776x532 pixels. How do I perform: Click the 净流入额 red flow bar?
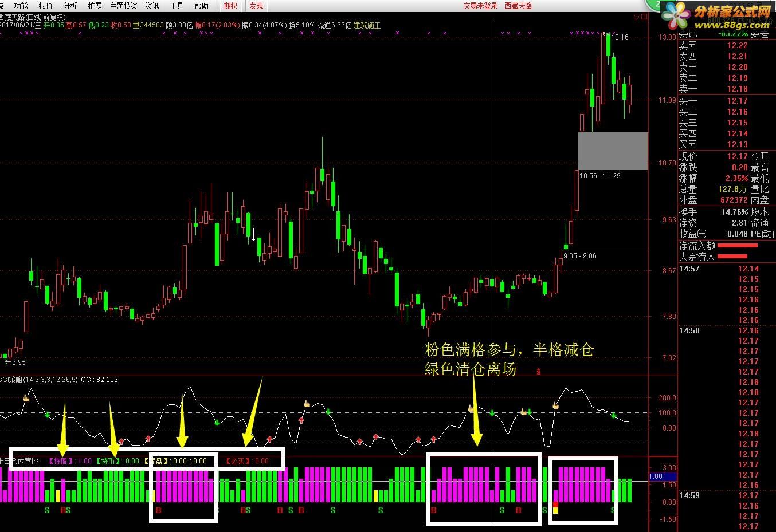(x=737, y=246)
